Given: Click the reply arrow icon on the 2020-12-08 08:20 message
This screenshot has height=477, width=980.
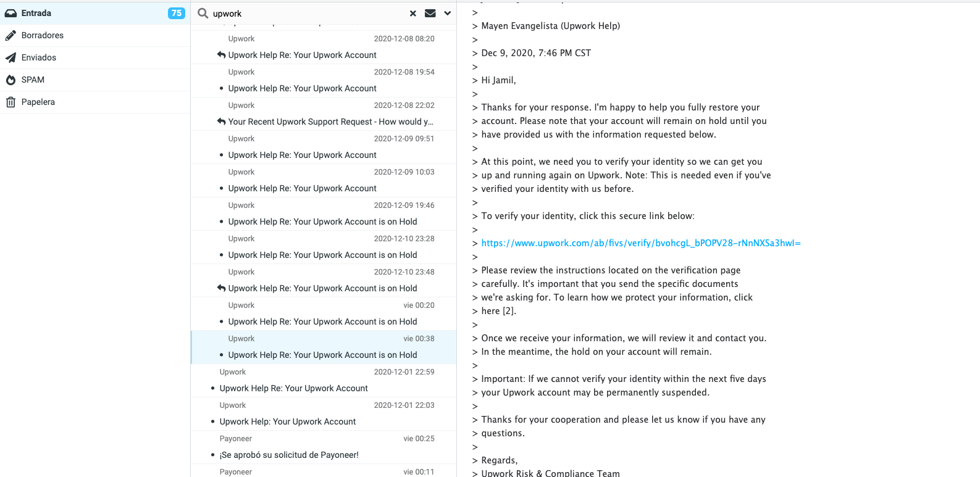Looking at the screenshot, I should pos(221,55).
